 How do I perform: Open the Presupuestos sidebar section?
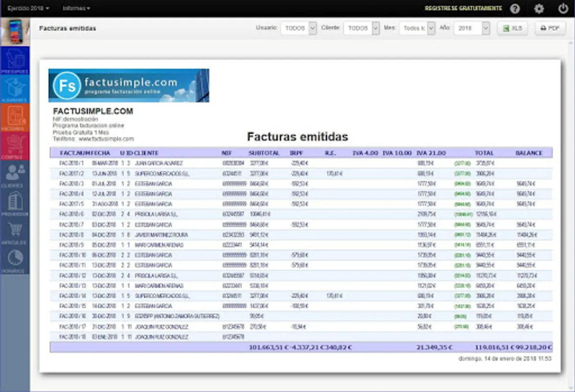coord(15,61)
